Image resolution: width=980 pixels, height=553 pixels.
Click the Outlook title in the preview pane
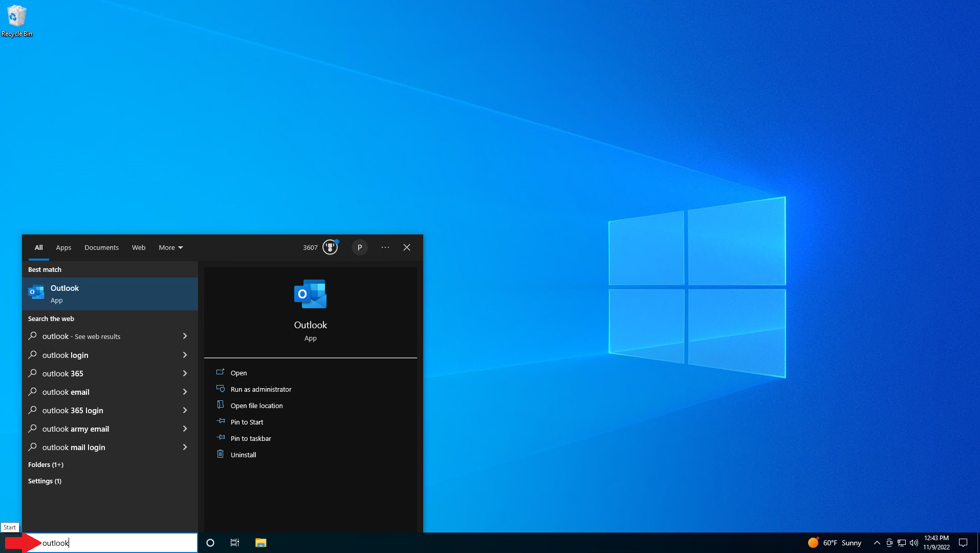(x=311, y=325)
